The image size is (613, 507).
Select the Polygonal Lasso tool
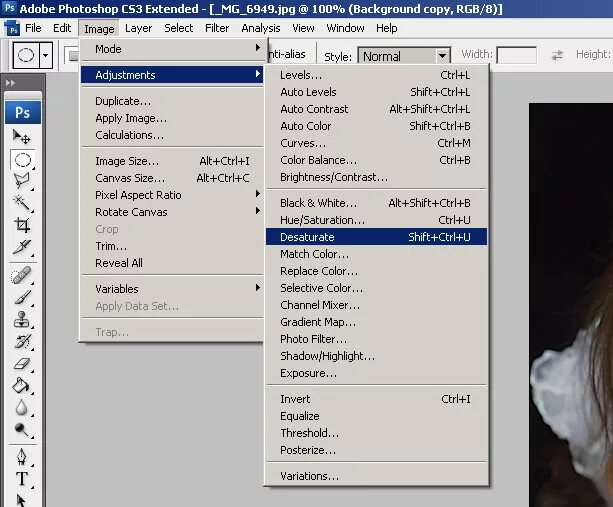(x=22, y=181)
